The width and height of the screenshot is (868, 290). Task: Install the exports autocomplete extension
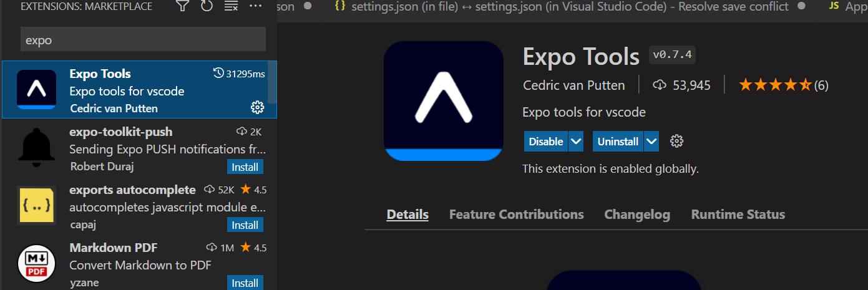pyautogui.click(x=245, y=225)
